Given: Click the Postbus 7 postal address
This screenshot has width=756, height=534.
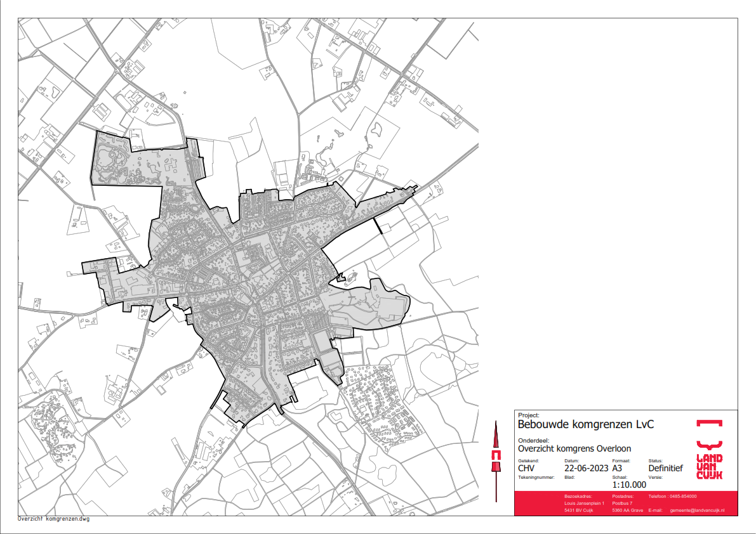Looking at the screenshot, I should click(x=623, y=503).
